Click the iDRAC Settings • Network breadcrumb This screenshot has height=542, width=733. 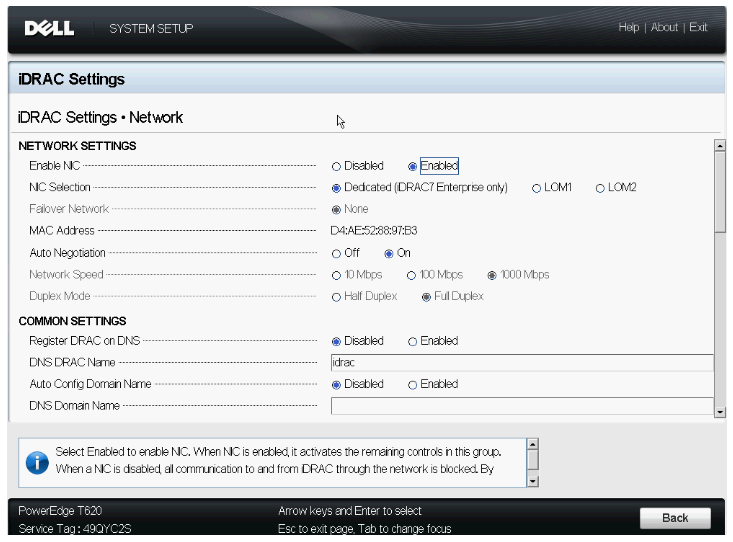pyautogui.click(x=100, y=117)
